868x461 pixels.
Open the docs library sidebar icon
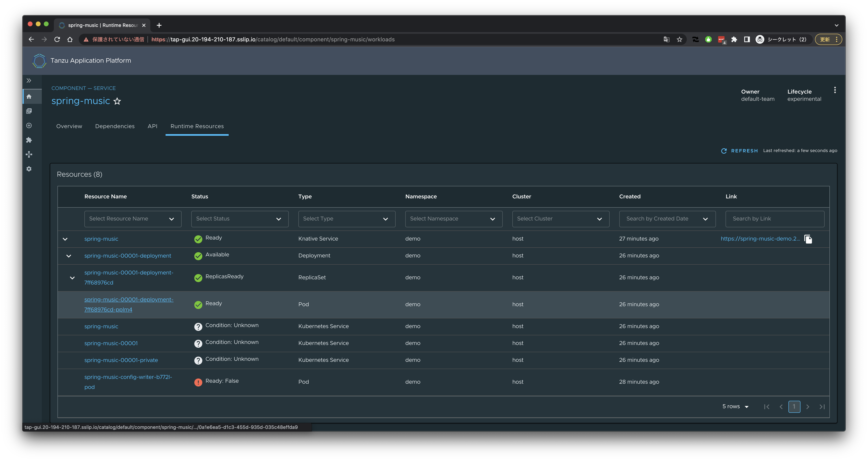[x=29, y=111]
